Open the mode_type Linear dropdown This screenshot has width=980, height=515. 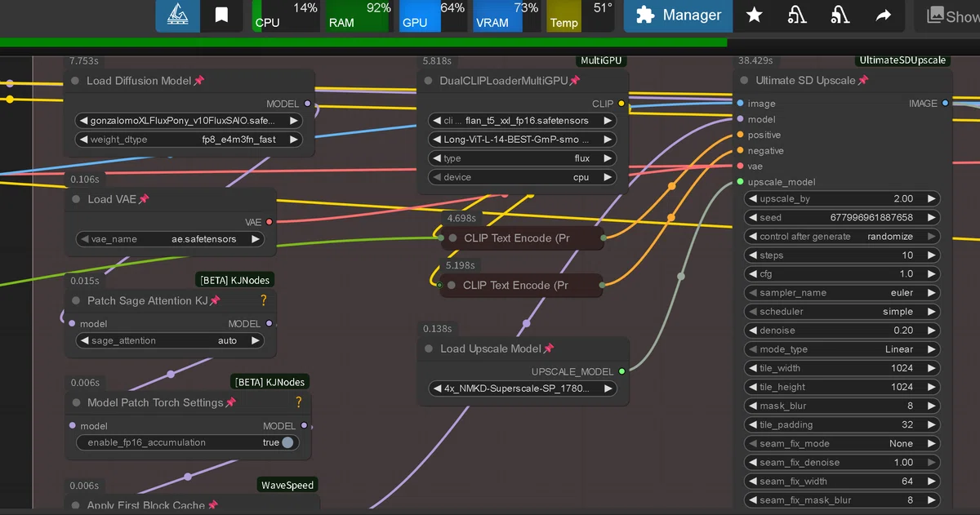pyautogui.click(x=842, y=349)
